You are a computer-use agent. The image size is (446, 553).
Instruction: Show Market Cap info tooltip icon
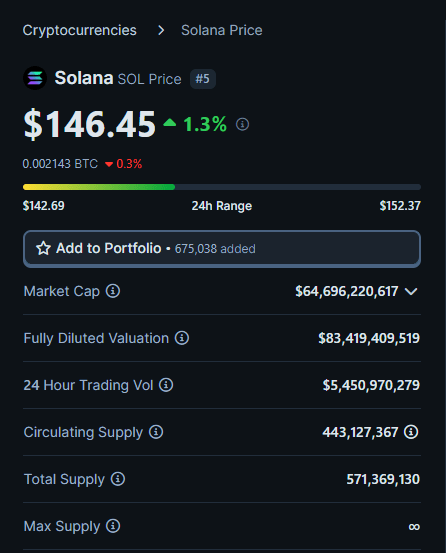point(113,291)
